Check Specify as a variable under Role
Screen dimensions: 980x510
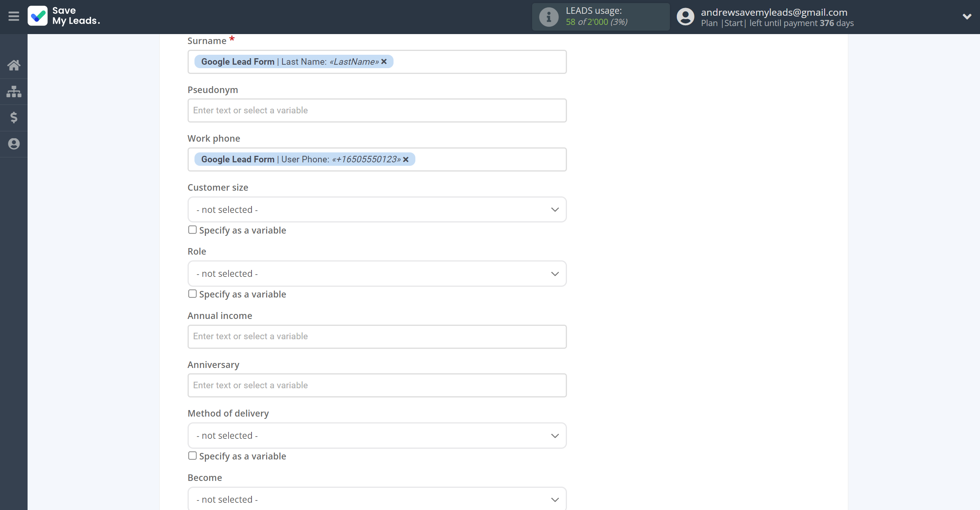coord(193,294)
